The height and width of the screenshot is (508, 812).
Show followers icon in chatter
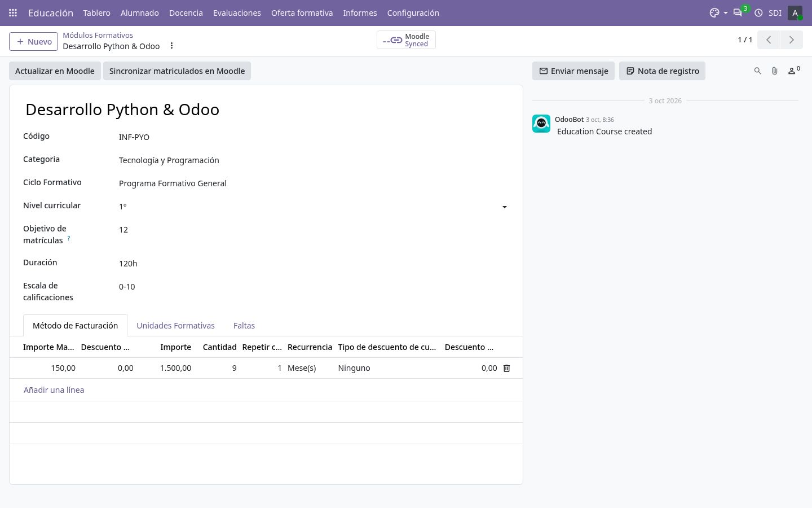[793, 71]
